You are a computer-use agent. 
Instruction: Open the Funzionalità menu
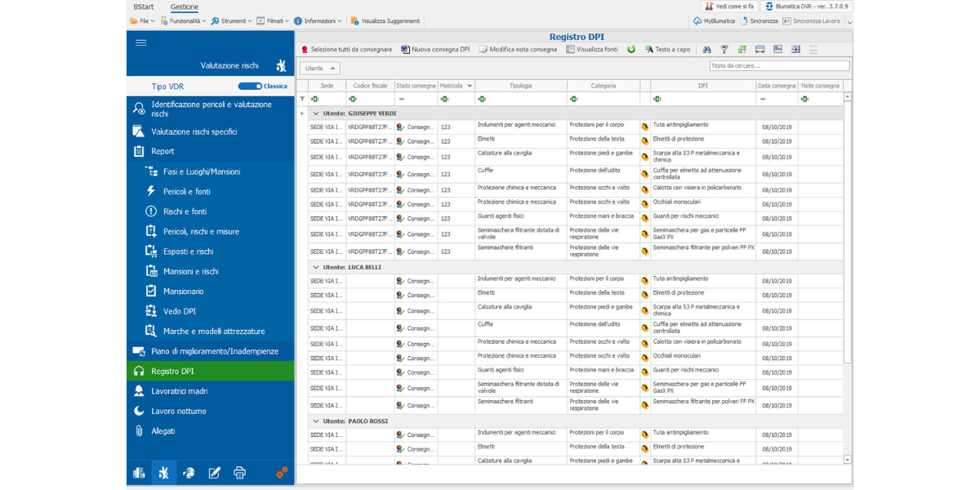tap(184, 21)
